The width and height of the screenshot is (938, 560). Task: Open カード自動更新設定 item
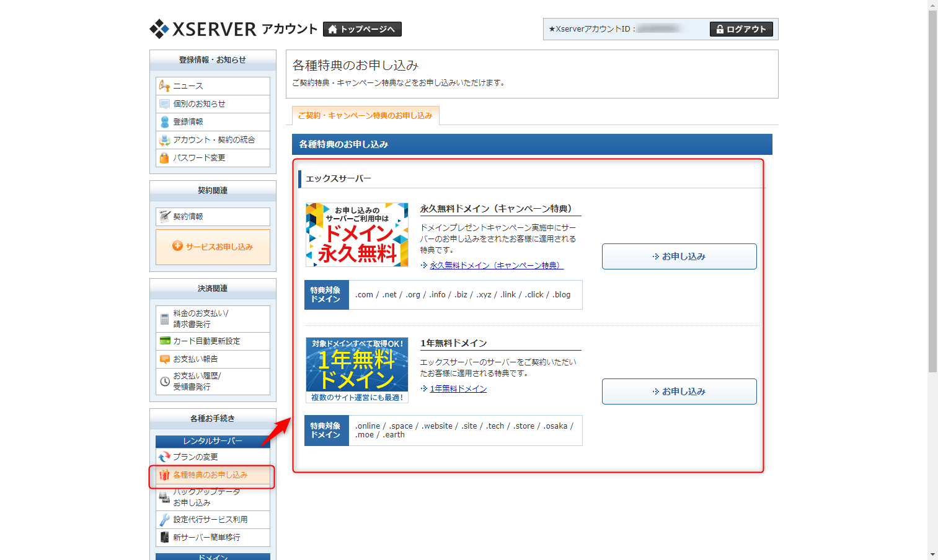click(213, 341)
